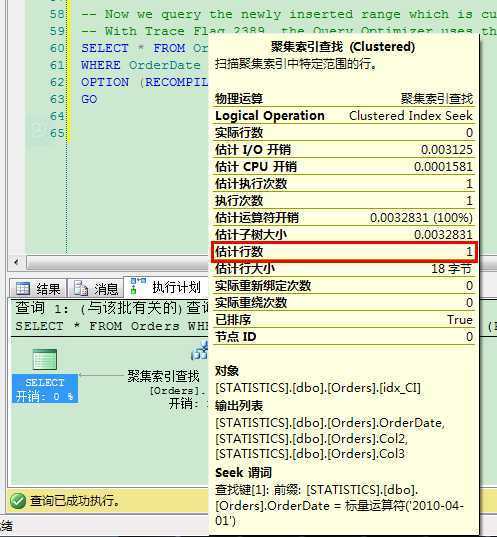Click the WHERE keyword on line 61
This screenshot has height=537, width=497.
point(101,65)
